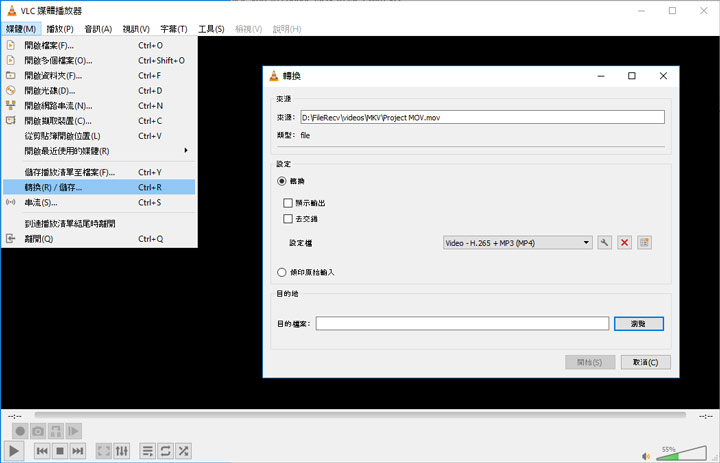Click the 瀏覽 browse button
This screenshot has height=463, width=720.
coord(639,324)
